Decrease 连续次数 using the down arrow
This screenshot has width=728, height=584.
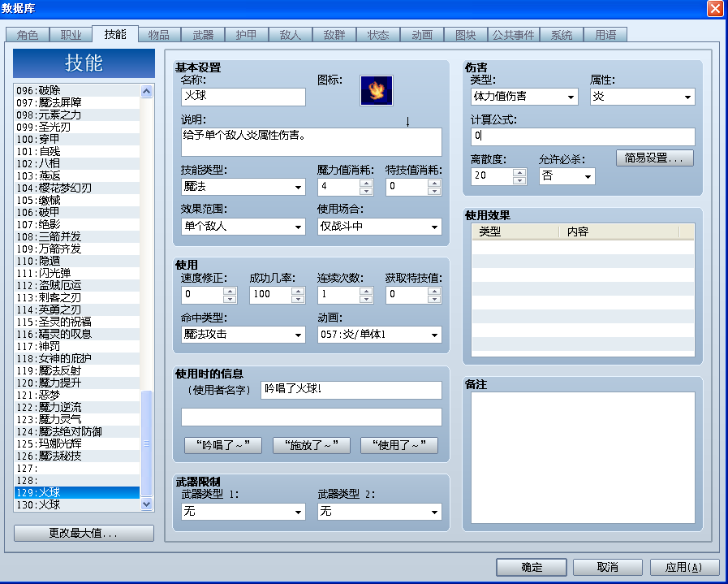click(366, 299)
